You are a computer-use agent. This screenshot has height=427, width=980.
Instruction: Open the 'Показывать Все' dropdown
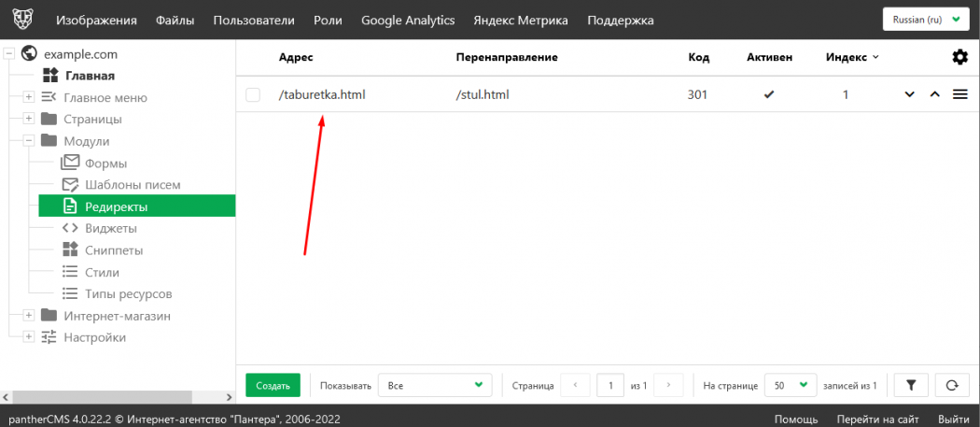pos(438,385)
